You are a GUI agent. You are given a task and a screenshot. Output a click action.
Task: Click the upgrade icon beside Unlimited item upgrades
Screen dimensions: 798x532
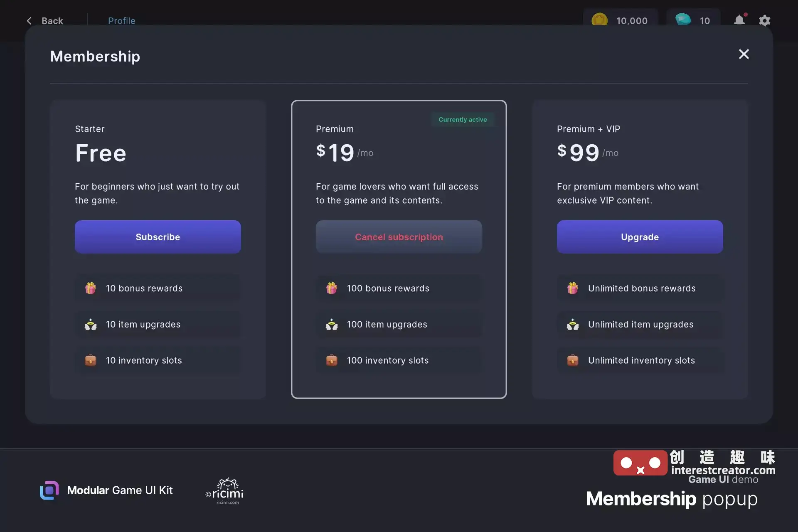tap(573, 324)
